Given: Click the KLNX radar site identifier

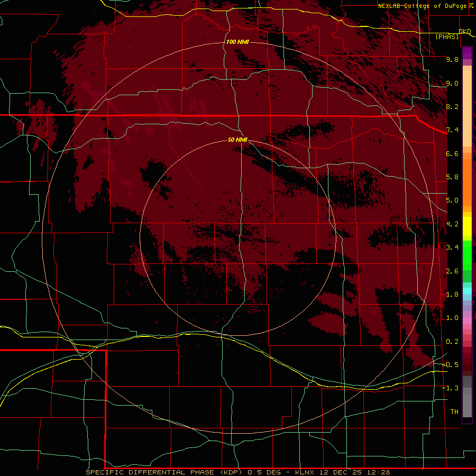Looking at the screenshot, I should pos(305,472).
